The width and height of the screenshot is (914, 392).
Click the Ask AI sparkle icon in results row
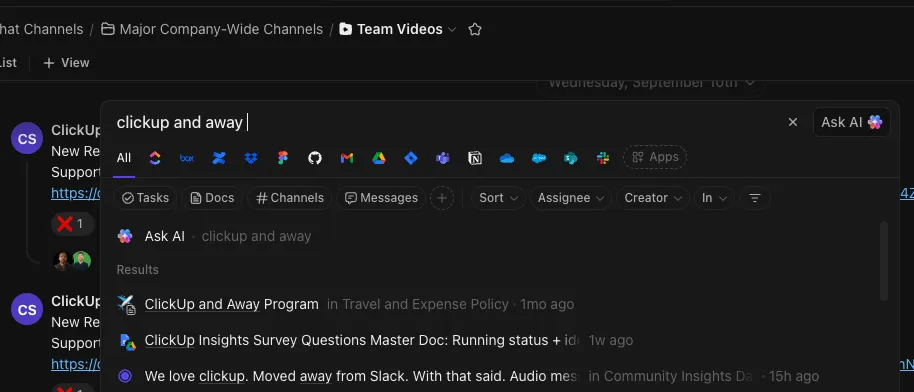tap(125, 236)
